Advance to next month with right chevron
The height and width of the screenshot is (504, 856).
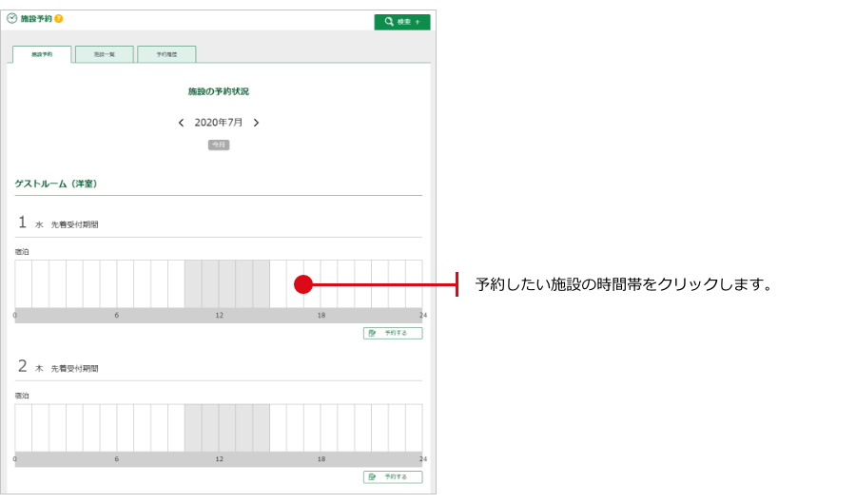[256, 123]
